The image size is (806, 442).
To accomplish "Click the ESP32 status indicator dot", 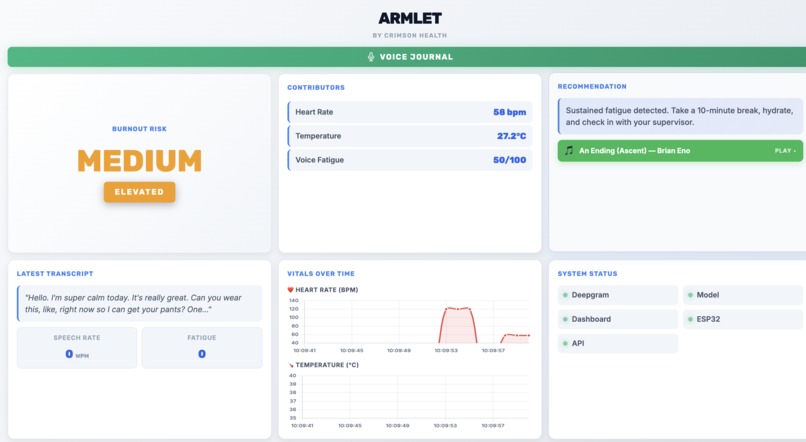I will (690, 319).
